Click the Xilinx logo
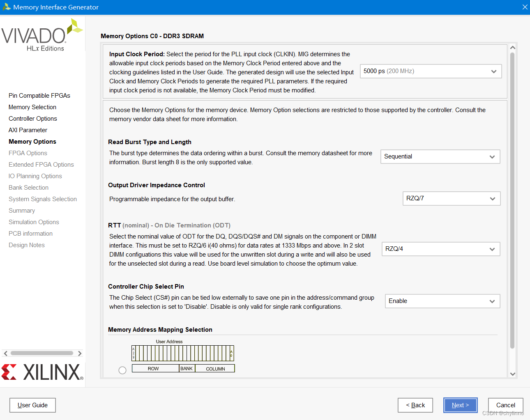This screenshot has width=530, height=420. coord(42,372)
